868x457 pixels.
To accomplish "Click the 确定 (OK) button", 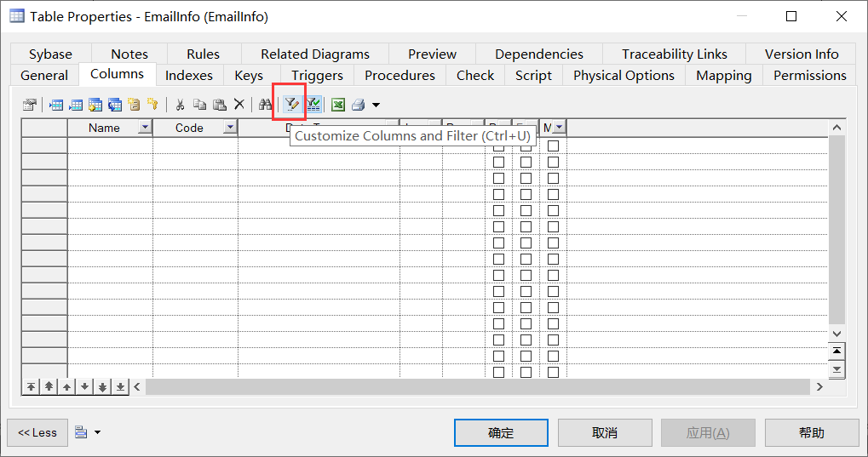I will pos(501,432).
